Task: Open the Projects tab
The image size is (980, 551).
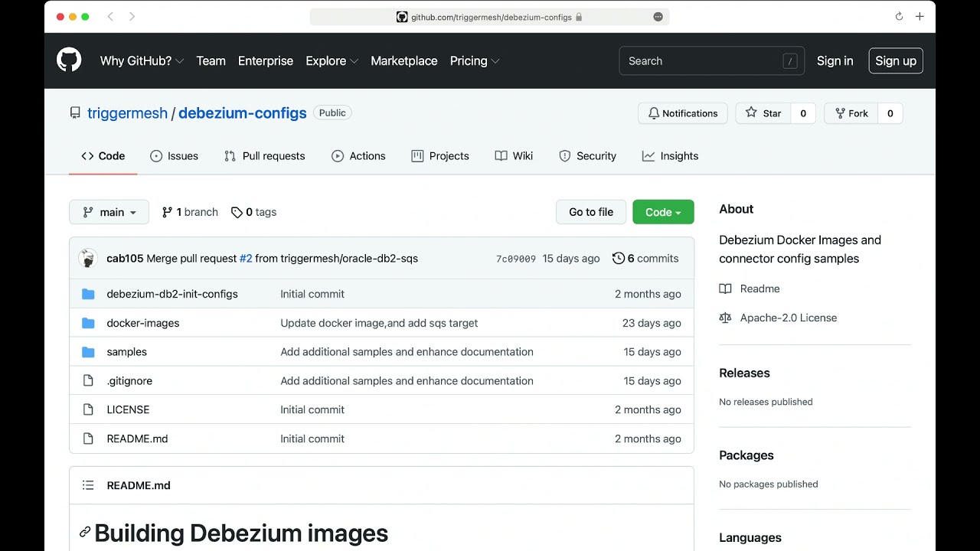Action: click(439, 156)
